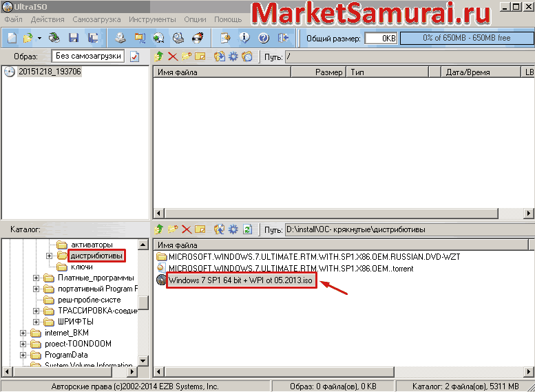This screenshot has height=392, width=535.
Task: Click the New folder icon in the image toolbar
Action: (x=187, y=56)
